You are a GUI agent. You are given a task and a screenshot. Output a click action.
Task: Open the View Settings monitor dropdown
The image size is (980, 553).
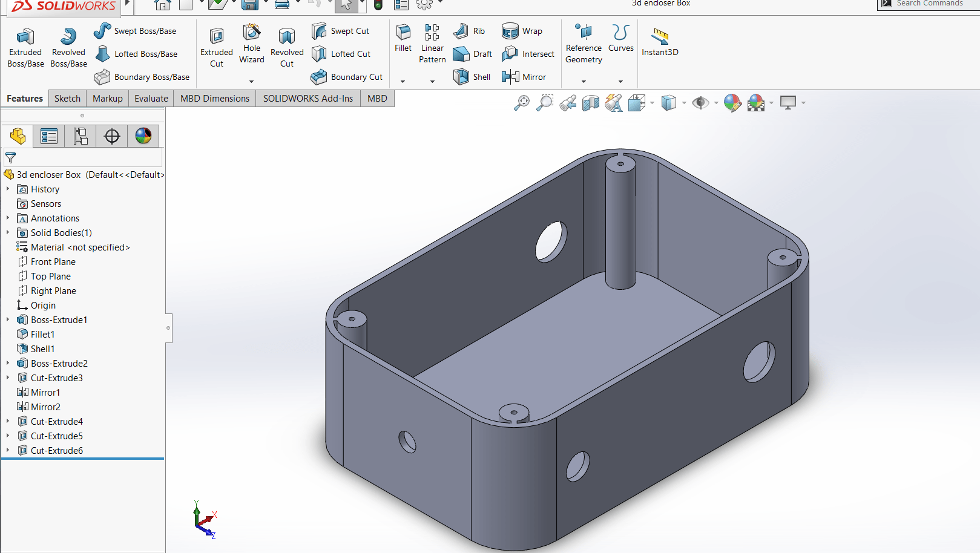pyautogui.click(x=803, y=103)
